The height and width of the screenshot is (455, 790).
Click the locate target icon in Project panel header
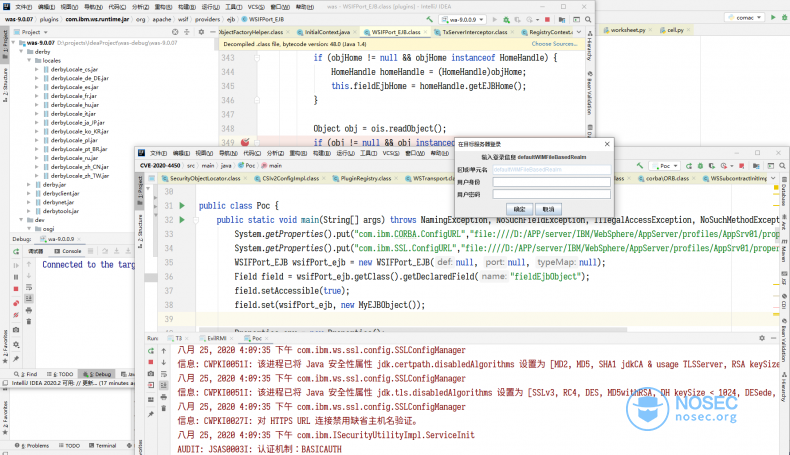coord(175,32)
